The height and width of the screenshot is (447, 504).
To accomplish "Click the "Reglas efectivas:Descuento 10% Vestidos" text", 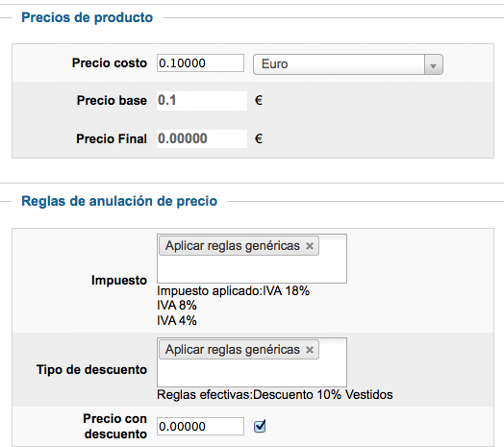I will point(275,395).
